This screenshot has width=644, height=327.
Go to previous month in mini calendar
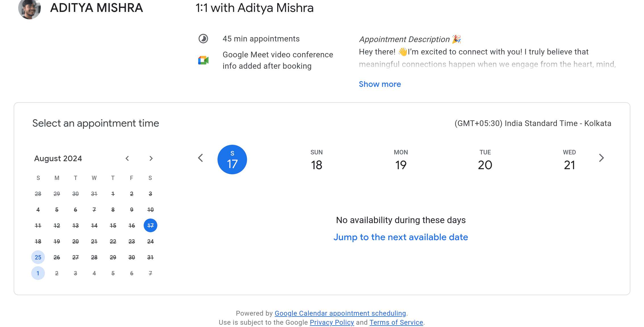[x=127, y=158]
